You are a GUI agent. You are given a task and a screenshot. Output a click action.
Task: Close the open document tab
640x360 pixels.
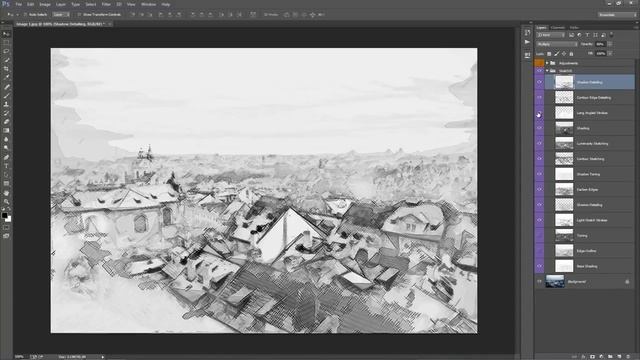[109, 24]
